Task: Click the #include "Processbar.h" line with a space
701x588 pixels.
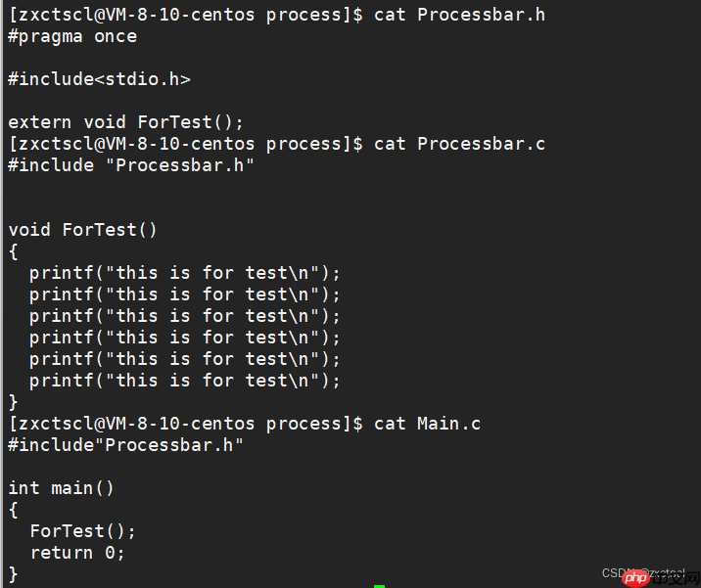Action: click(x=131, y=165)
